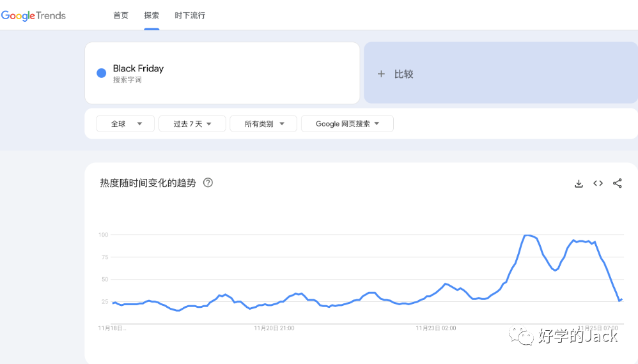
Task: Open the 全球 region dropdown
Action: click(x=125, y=123)
